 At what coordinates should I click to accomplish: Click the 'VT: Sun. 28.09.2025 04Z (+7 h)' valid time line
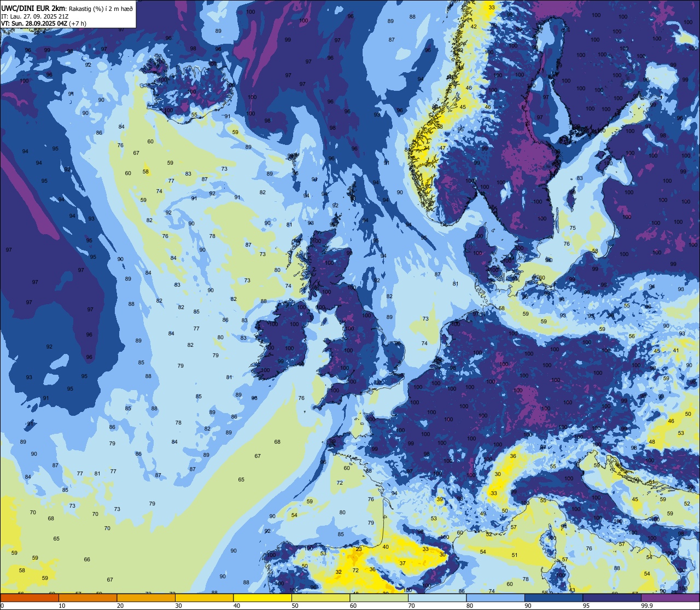(x=43, y=24)
